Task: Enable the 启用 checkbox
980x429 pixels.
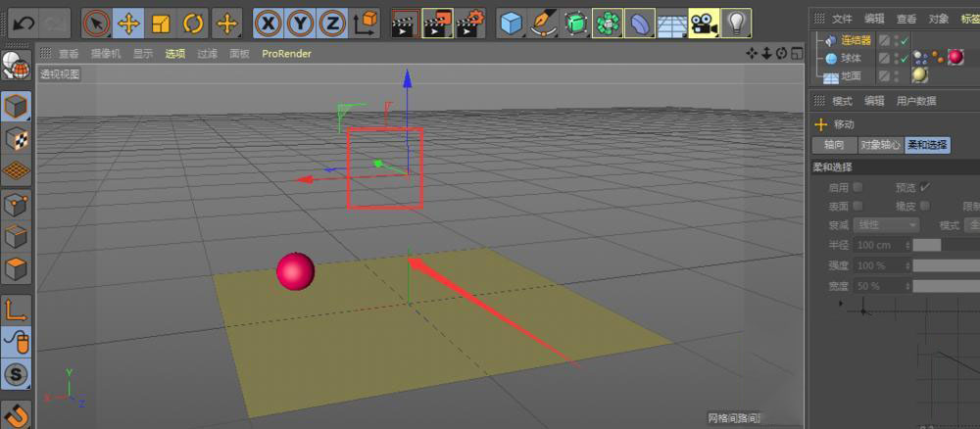Action: tap(858, 187)
